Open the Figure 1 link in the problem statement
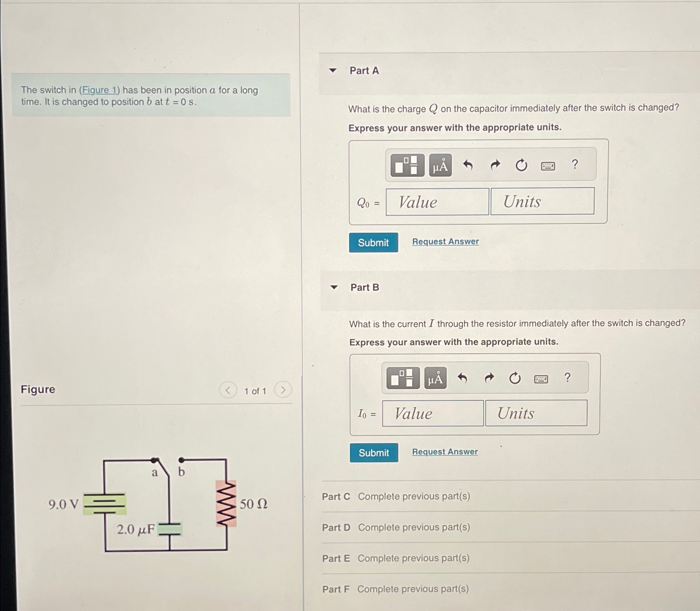Screen dimensions: 700x611 [99, 90]
